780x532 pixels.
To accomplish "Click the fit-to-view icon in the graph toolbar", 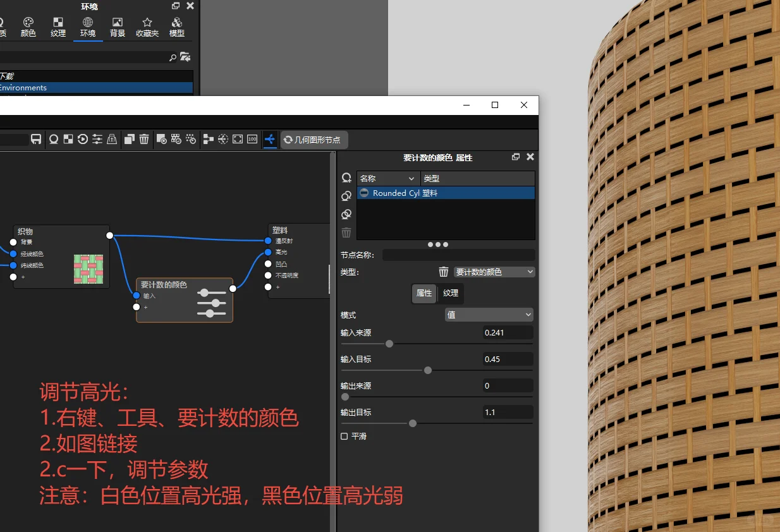I will pyautogui.click(x=237, y=140).
